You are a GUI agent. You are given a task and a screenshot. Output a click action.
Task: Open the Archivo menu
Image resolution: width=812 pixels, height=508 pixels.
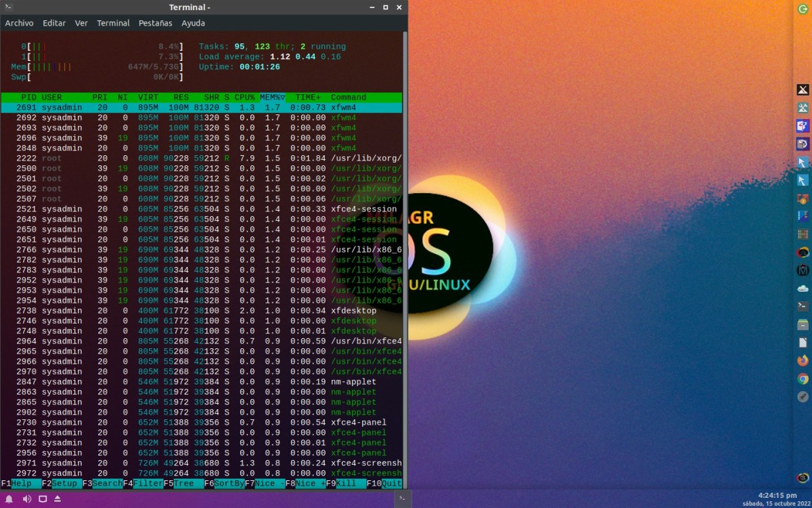tap(19, 23)
